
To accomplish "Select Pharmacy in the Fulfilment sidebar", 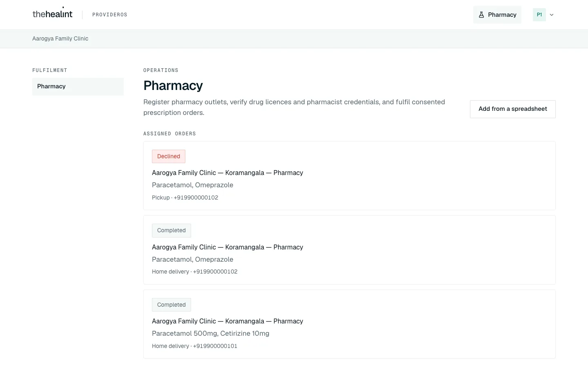I will (x=78, y=86).
